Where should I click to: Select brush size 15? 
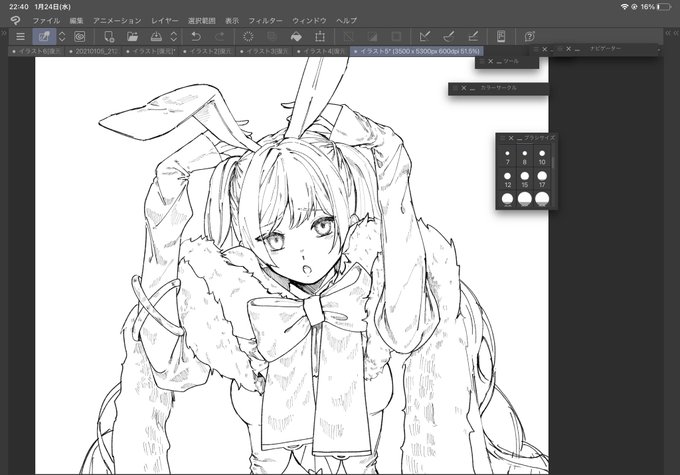coord(525,179)
